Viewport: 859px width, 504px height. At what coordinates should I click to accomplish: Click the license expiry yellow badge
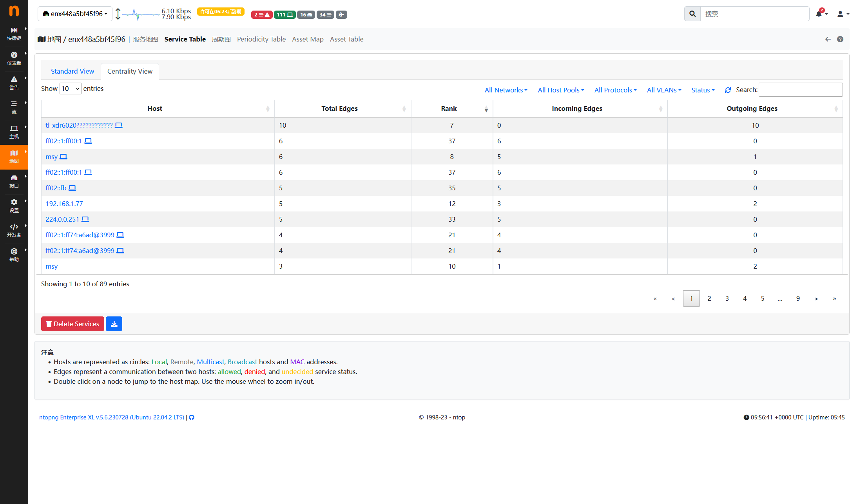[221, 12]
